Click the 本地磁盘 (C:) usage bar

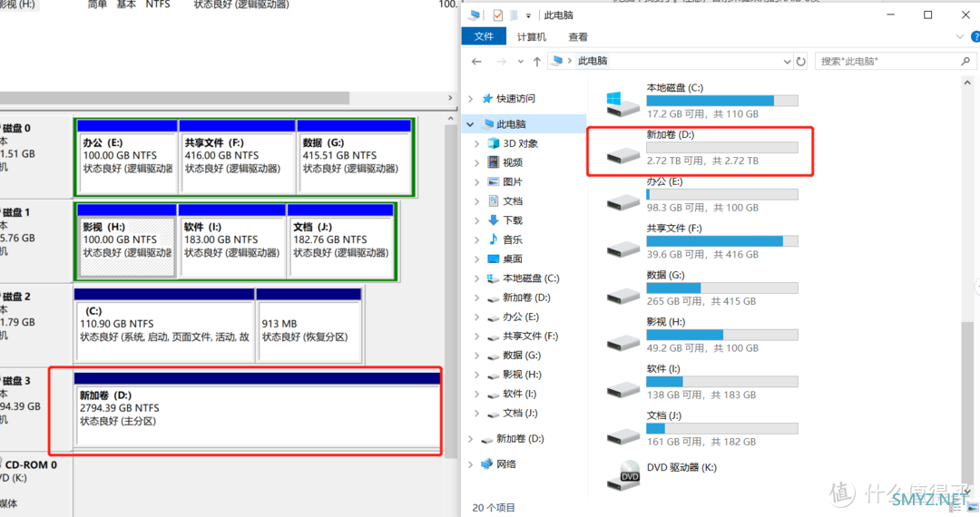(722, 101)
